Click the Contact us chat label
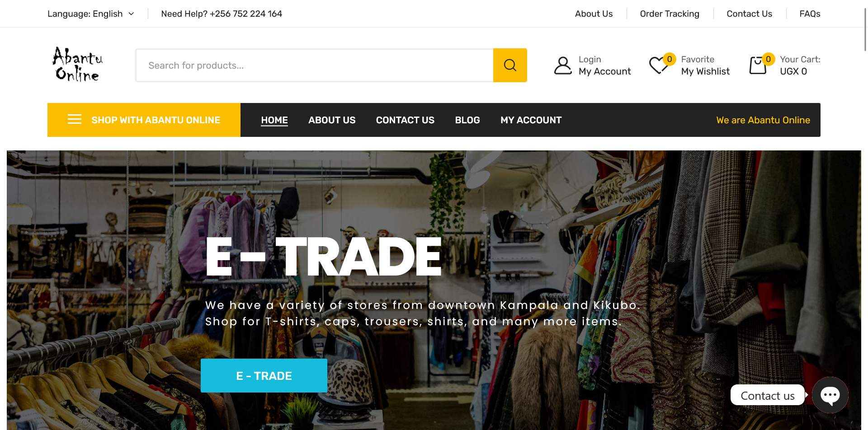 point(768,395)
